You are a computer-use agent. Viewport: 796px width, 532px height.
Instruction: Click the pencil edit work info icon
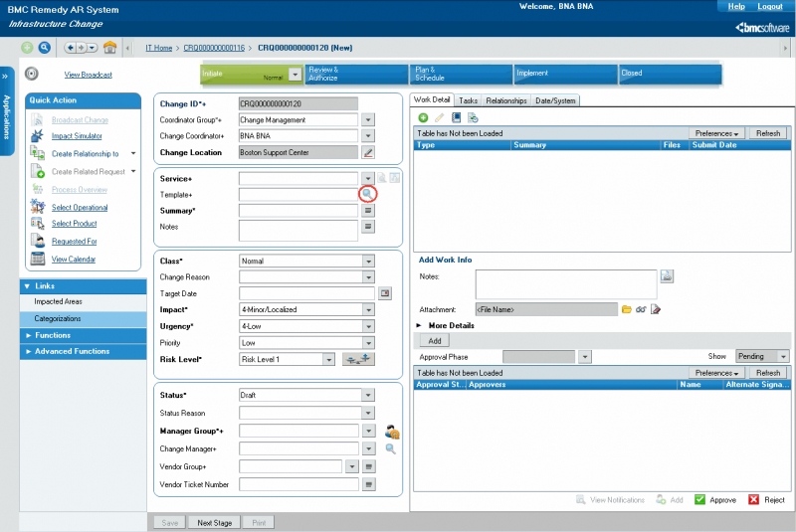(439, 117)
